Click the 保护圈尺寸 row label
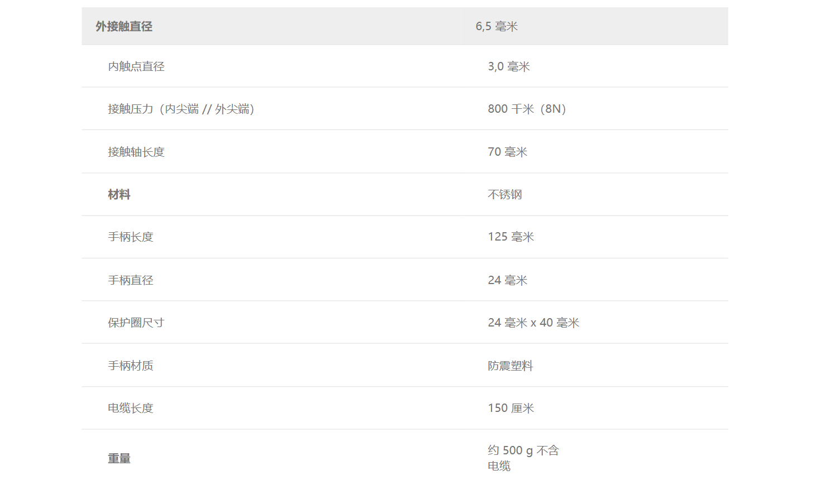The image size is (816, 504). [x=136, y=323]
